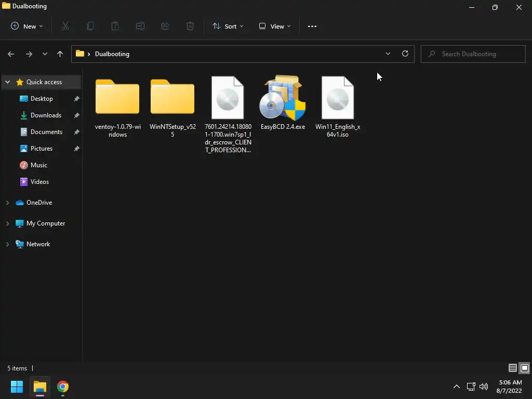
Task: Unpin Desktop using its pin icon
Action: point(77,99)
